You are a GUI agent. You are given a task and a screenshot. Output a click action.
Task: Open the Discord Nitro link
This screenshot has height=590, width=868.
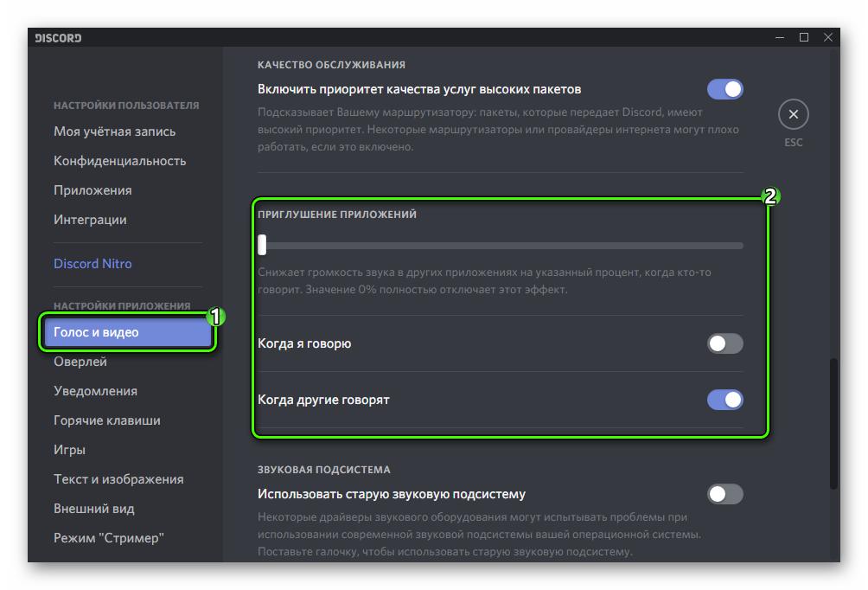coord(93,264)
